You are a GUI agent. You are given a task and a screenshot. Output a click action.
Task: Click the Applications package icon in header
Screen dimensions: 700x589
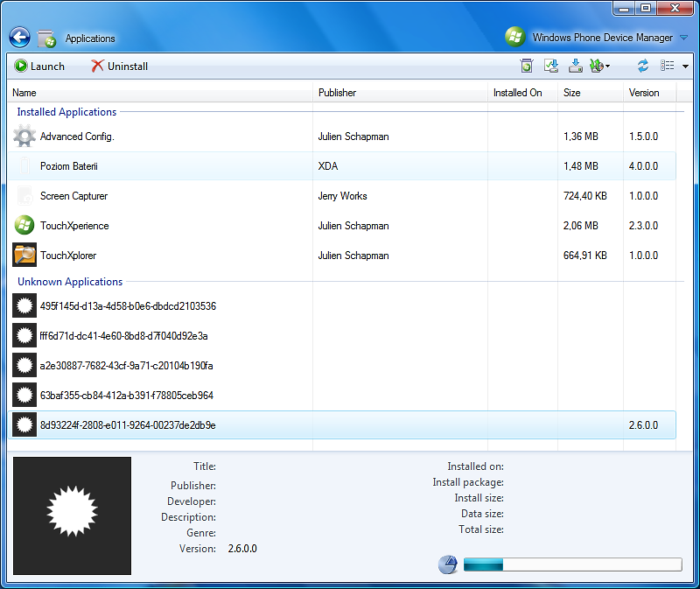click(46, 39)
